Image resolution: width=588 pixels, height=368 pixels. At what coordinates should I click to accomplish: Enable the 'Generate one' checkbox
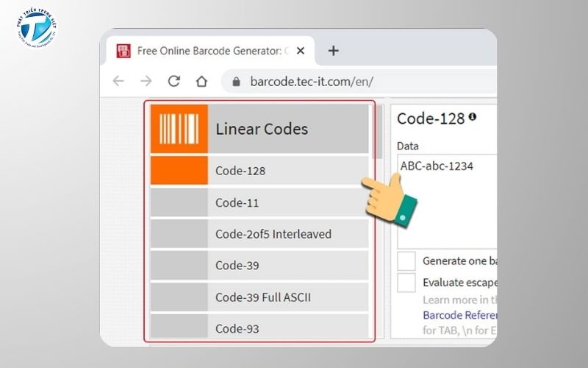tap(406, 261)
